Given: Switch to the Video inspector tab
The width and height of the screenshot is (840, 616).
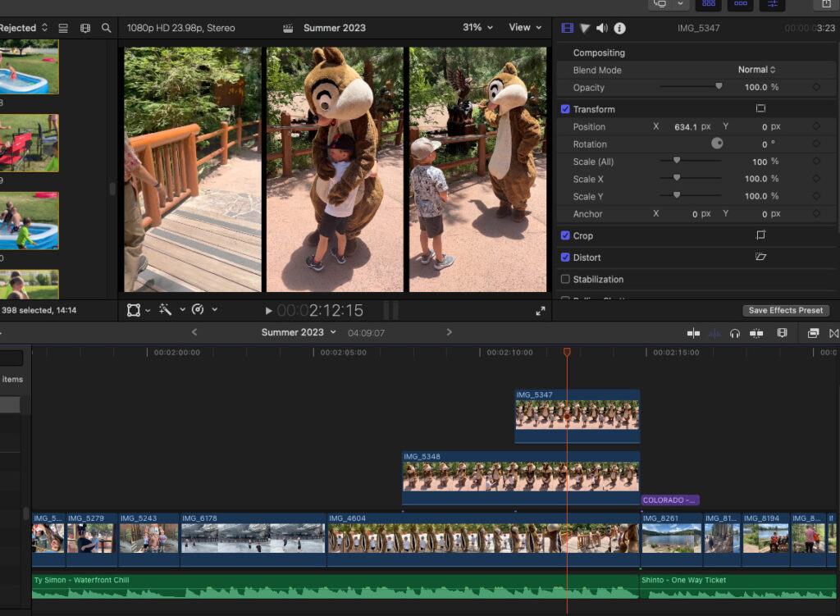Looking at the screenshot, I should (568, 28).
